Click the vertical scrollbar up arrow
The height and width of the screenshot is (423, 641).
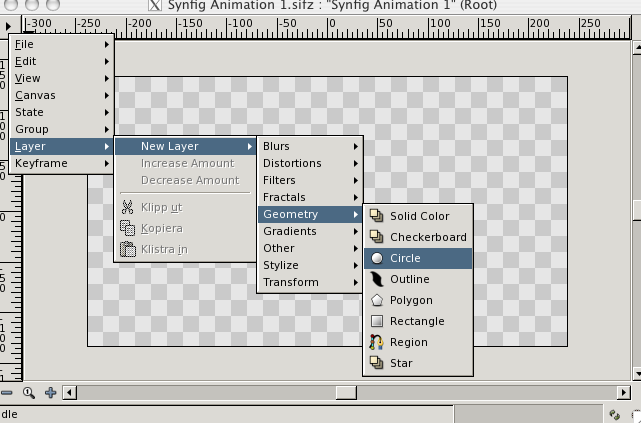[x=637, y=48]
